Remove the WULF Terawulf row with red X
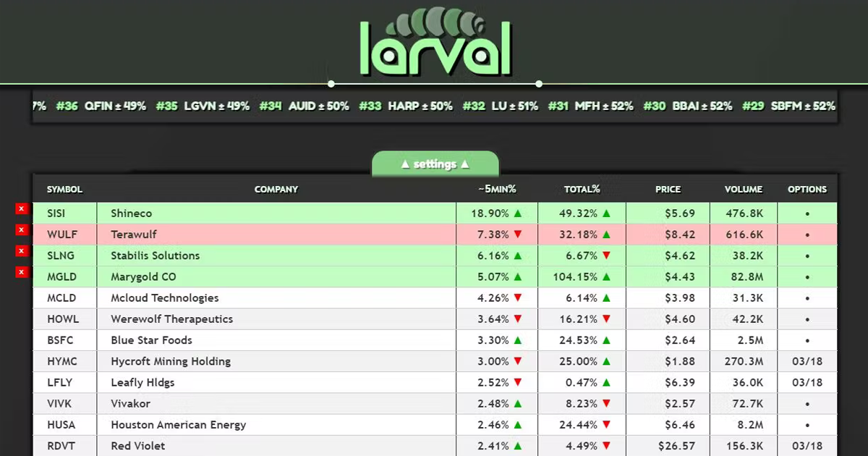This screenshot has width=868, height=456. (21, 229)
